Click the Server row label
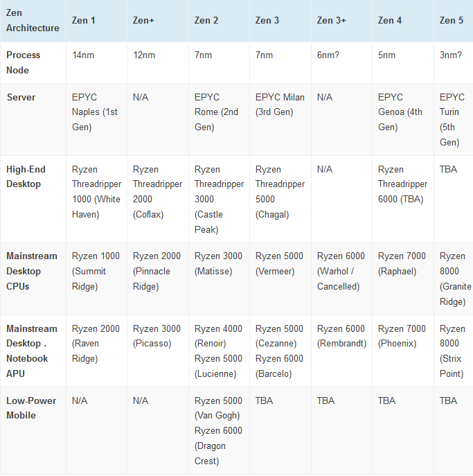The width and height of the screenshot is (473, 476). (x=21, y=97)
